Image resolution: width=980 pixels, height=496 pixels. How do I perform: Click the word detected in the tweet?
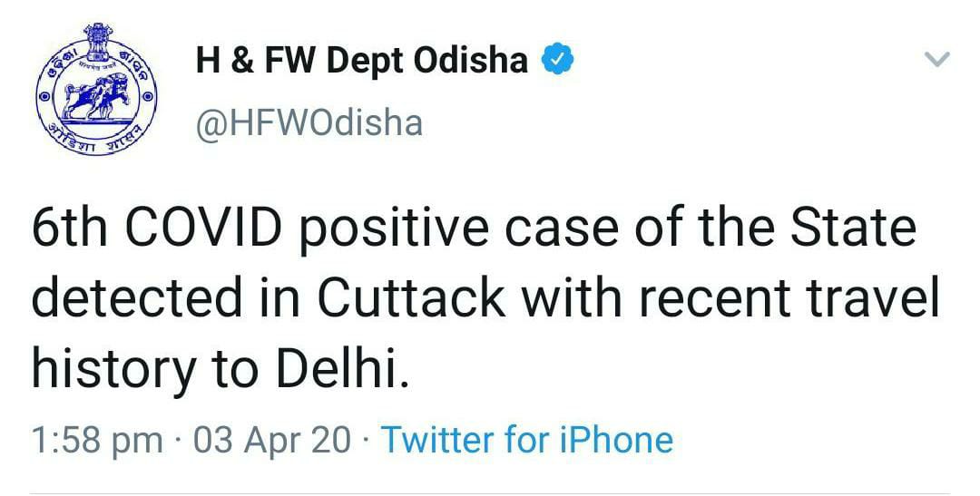(x=146, y=299)
